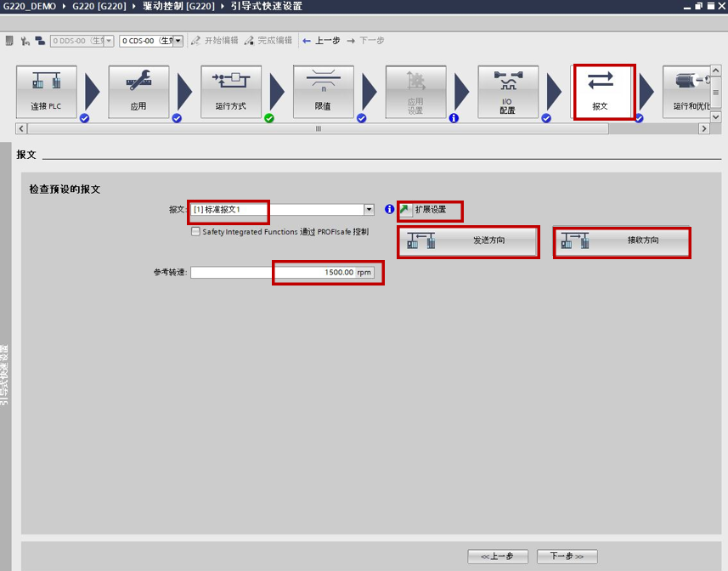Screen dimensions: 728x571
Task: Open the 应用 wizard step
Action: click(138, 92)
